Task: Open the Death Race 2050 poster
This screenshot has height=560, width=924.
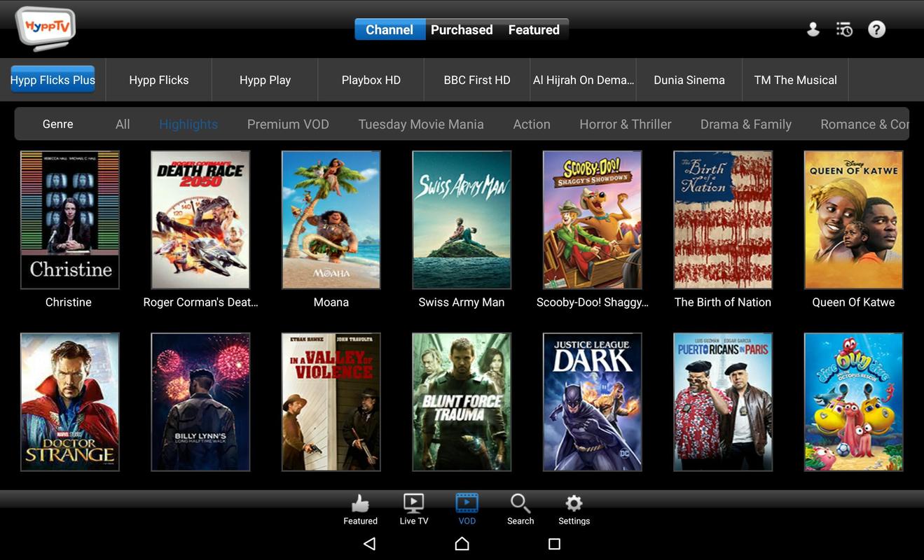Action: [200, 220]
